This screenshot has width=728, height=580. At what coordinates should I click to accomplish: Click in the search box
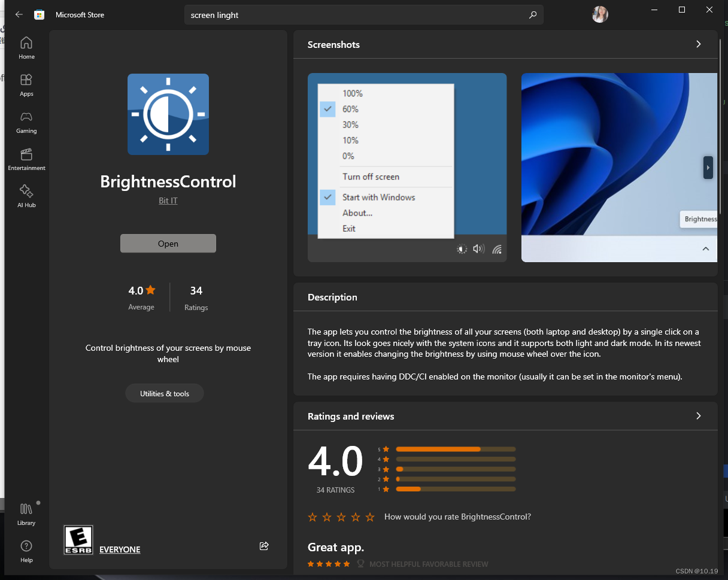(364, 15)
